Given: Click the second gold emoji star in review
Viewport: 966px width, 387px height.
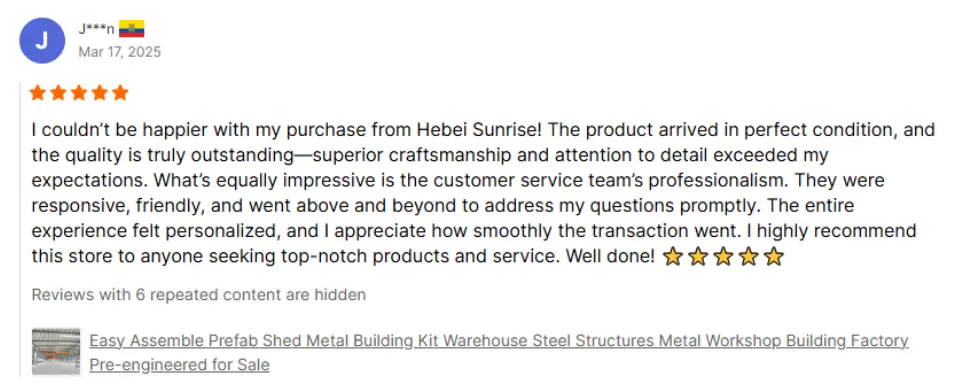Looking at the screenshot, I should [697, 256].
